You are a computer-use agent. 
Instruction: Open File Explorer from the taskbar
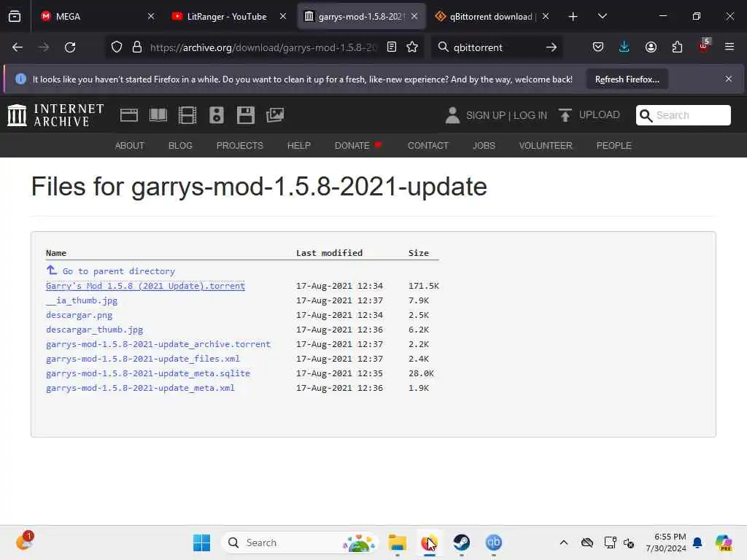coord(398,542)
